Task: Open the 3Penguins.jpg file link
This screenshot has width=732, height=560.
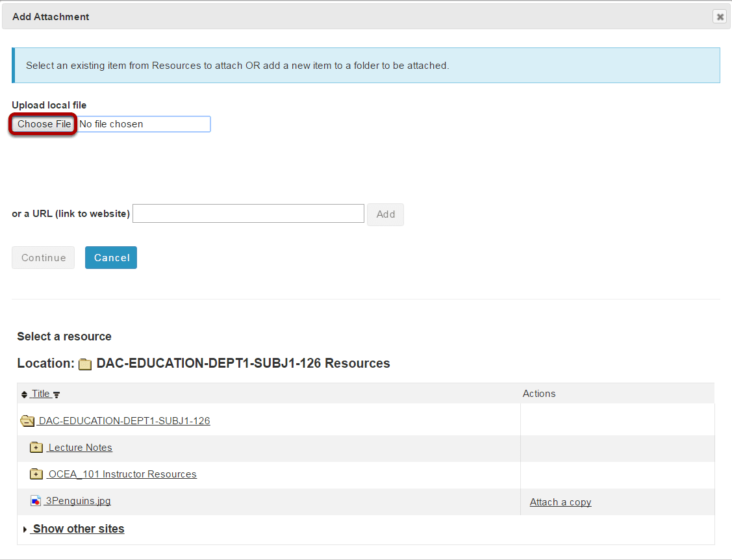Action: tap(78, 501)
